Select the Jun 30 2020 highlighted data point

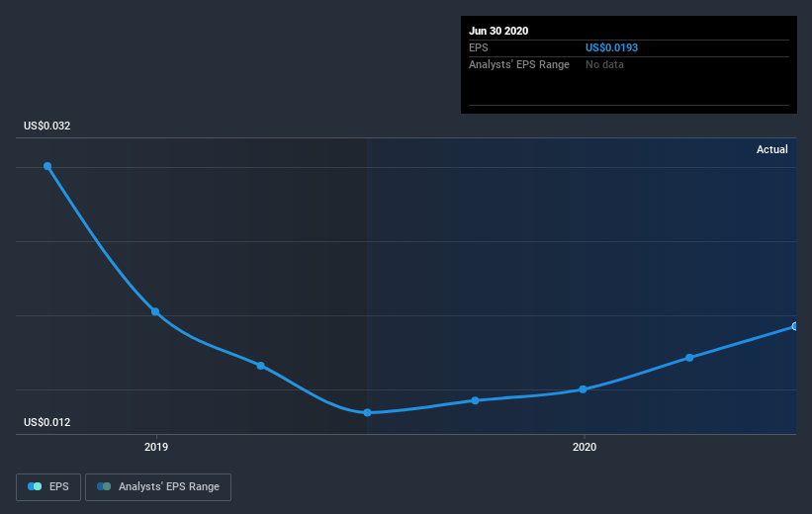[795, 326]
